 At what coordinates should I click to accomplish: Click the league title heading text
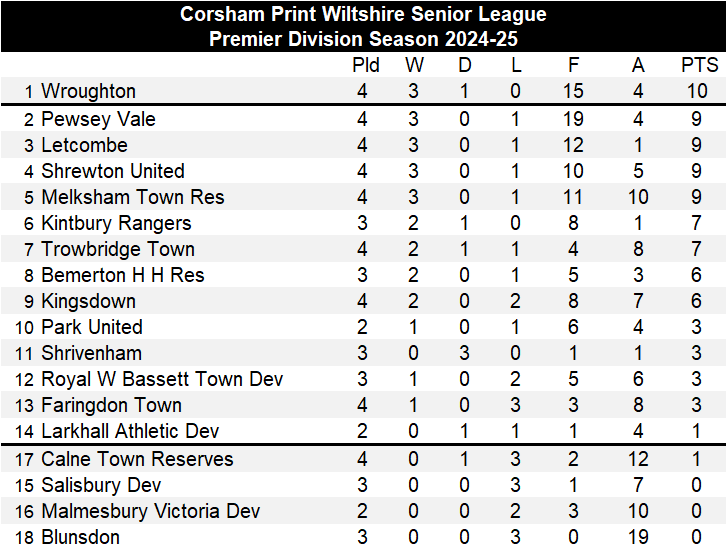tap(363, 14)
